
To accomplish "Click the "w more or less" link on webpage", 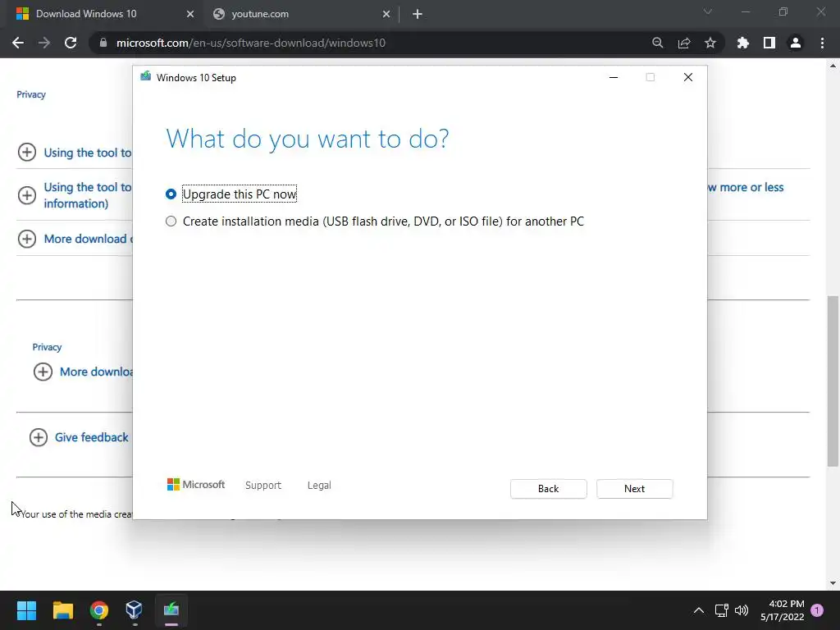I will pos(746,188).
